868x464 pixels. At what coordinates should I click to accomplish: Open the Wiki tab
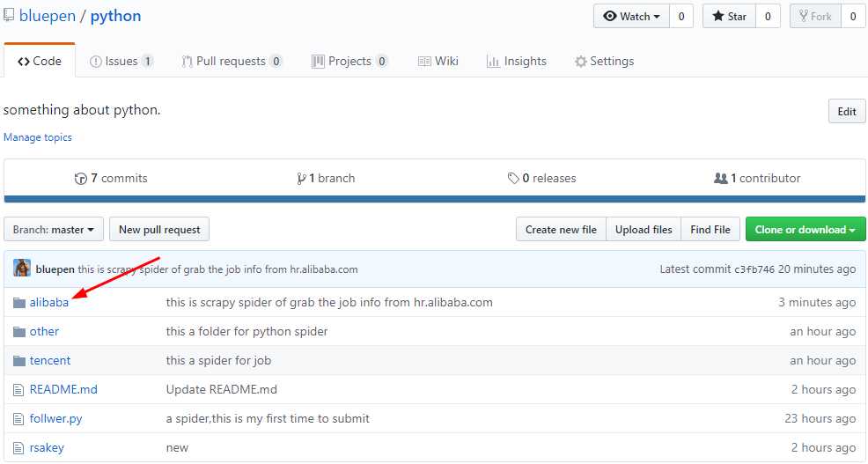(438, 62)
